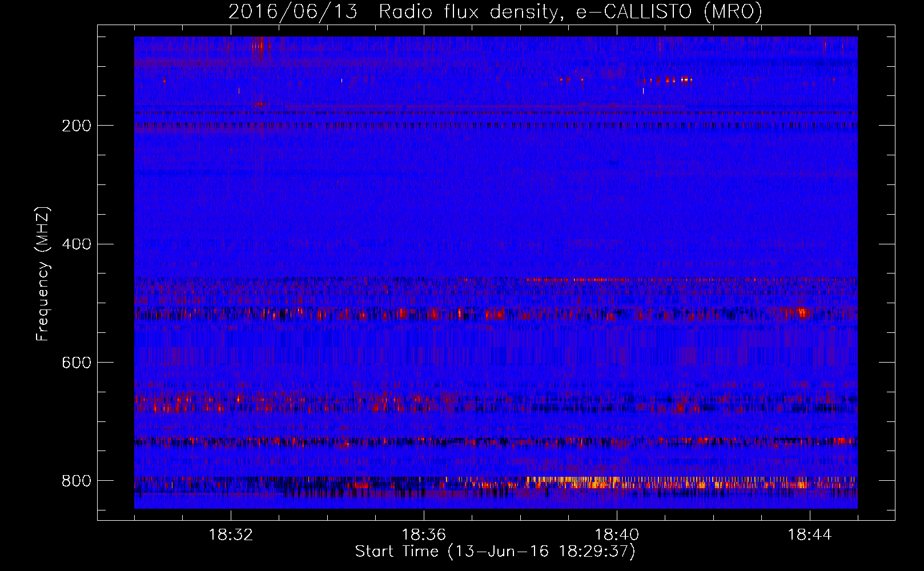Viewport: 924px width, 571px height.
Task: Click the plot title '2016/06/13 Radio flux density, e-CALLISTO (MRO)'
Action: (x=495, y=11)
